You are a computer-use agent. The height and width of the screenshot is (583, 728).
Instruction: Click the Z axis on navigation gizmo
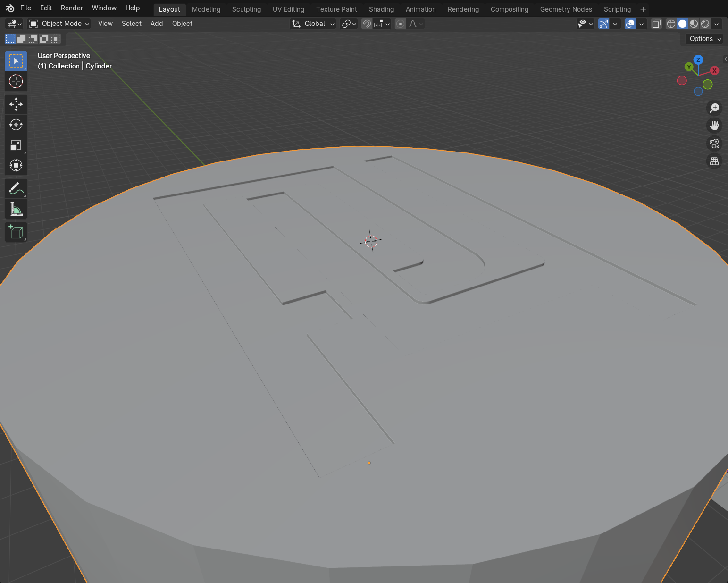[698, 59]
